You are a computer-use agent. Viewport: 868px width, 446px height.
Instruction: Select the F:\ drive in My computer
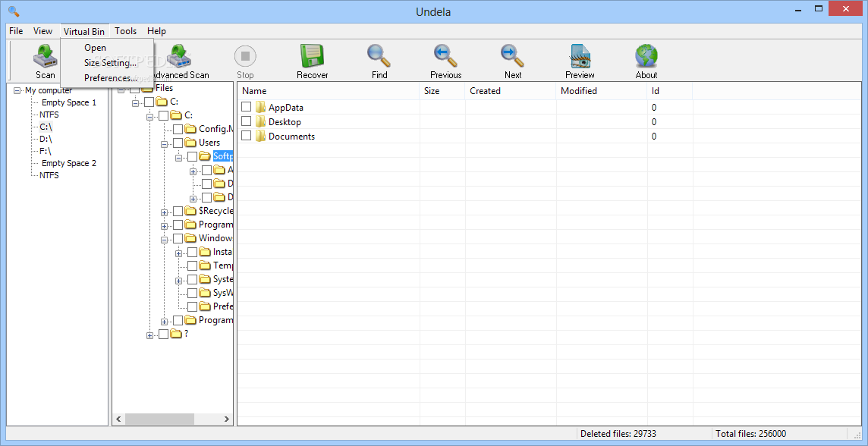click(x=46, y=151)
